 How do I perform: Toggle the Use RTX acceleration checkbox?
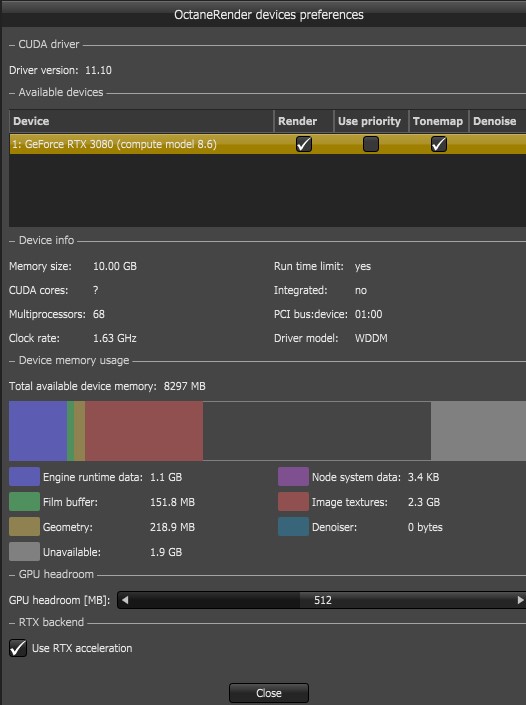click(x=18, y=648)
